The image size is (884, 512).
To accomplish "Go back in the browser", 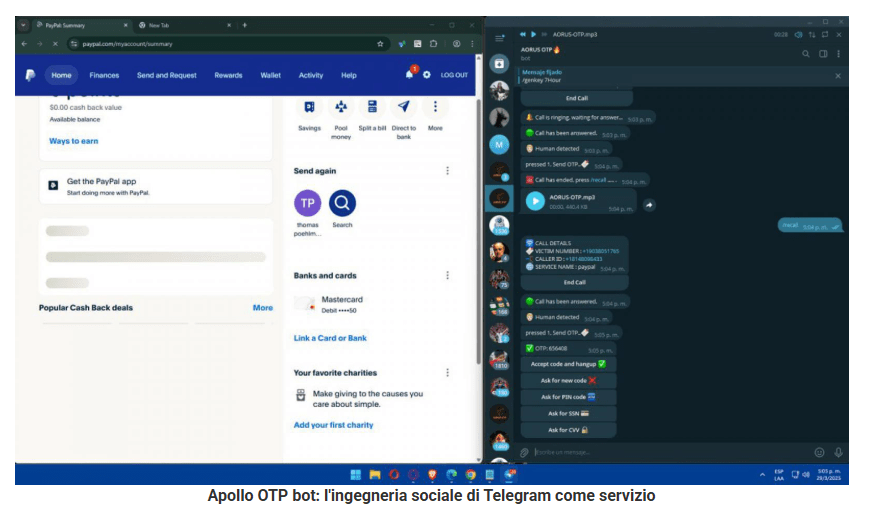I will click(24, 43).
